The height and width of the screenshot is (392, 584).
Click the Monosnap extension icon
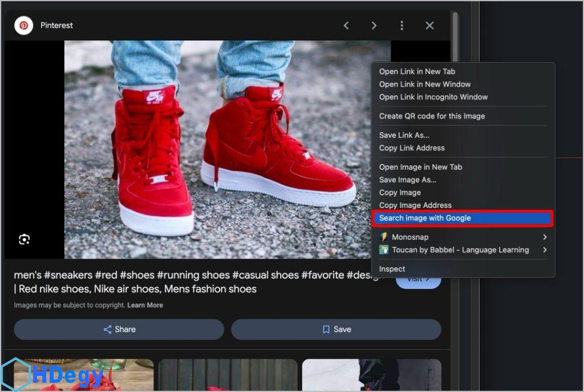click(384, 236)
